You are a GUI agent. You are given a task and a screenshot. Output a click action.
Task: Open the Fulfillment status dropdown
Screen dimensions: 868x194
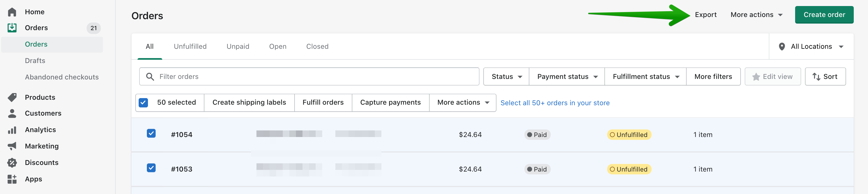coord(645,76)
